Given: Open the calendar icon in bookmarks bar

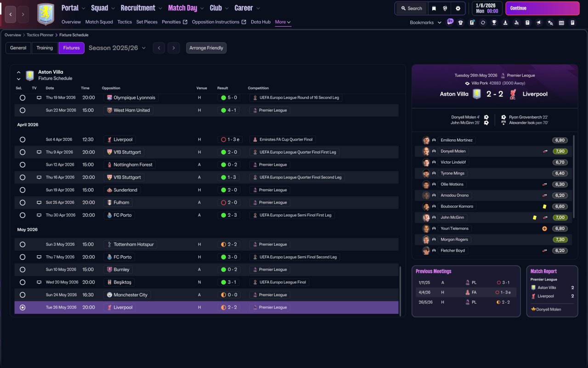Looking at the screenshot, I should [561, 23].
